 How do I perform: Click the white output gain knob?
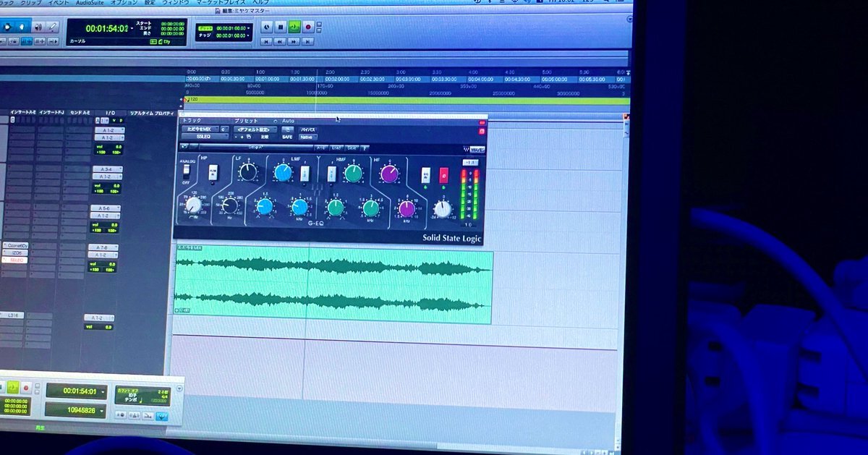442,210
